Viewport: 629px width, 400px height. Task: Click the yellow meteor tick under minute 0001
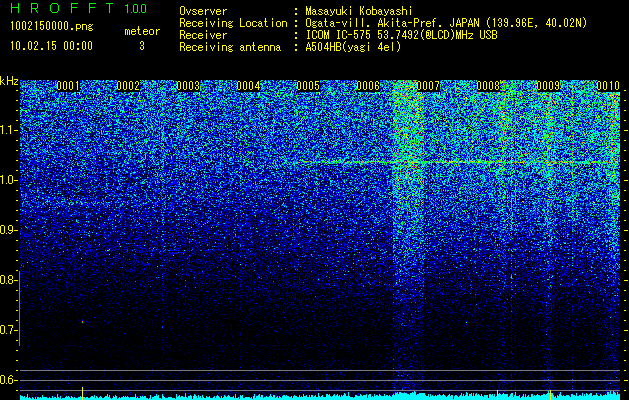pyautogui.click(x=82, y=393)
